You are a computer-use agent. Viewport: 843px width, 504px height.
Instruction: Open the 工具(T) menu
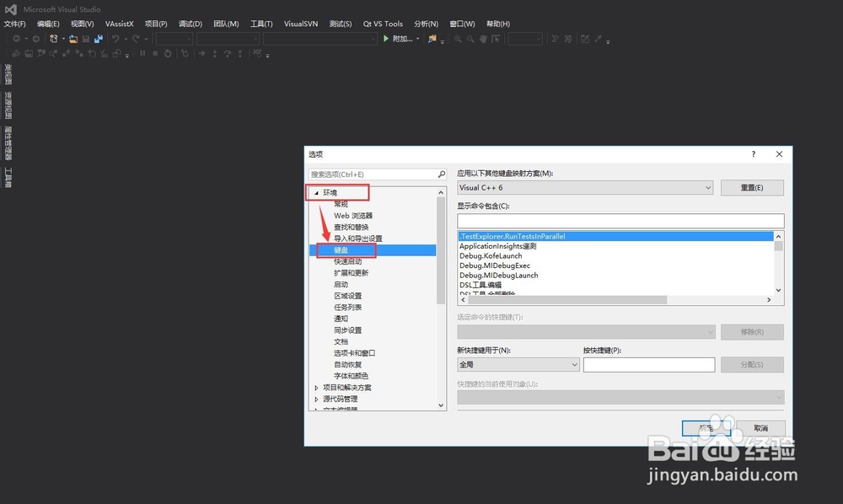tap(261, 24)
